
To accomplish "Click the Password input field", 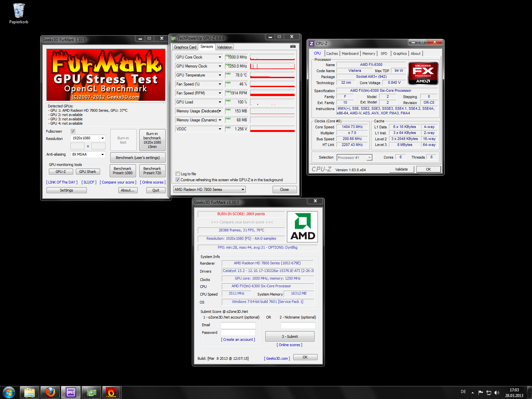I will point(238,332).
